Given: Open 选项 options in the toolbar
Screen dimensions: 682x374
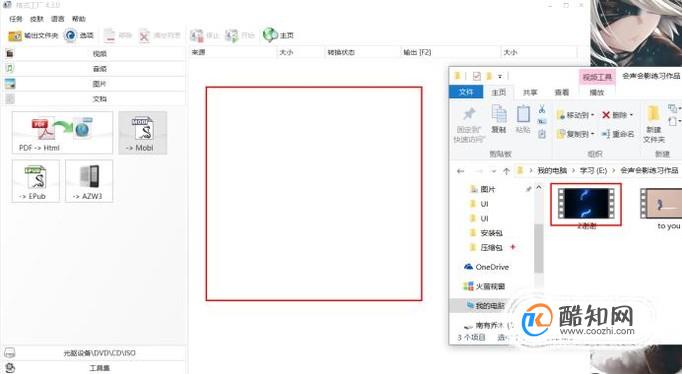Looking at the screenshot, I should [x=79, y=36].
